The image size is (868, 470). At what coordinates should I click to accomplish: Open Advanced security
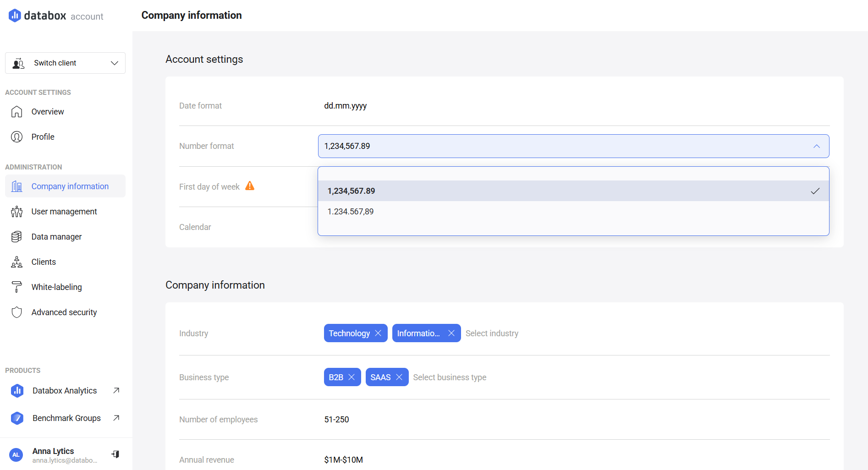(x=64, y=312)
